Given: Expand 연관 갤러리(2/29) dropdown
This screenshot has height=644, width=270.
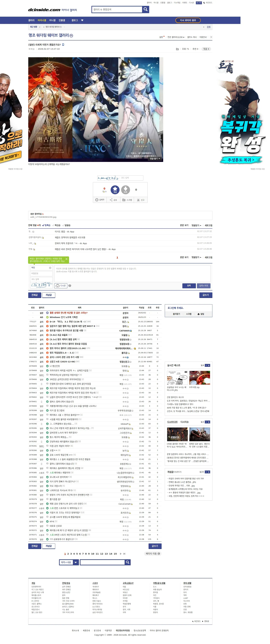Looking at the screenshot, I should [x=176, y=37].
